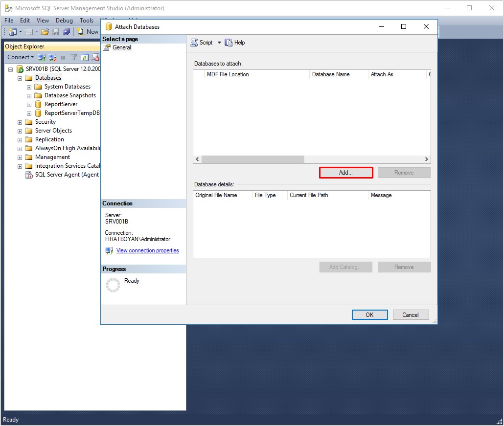The height and width of the screenshot is (426, 504).
Task: Refresh the Object Explorer tree
Action: click(84, 57)
